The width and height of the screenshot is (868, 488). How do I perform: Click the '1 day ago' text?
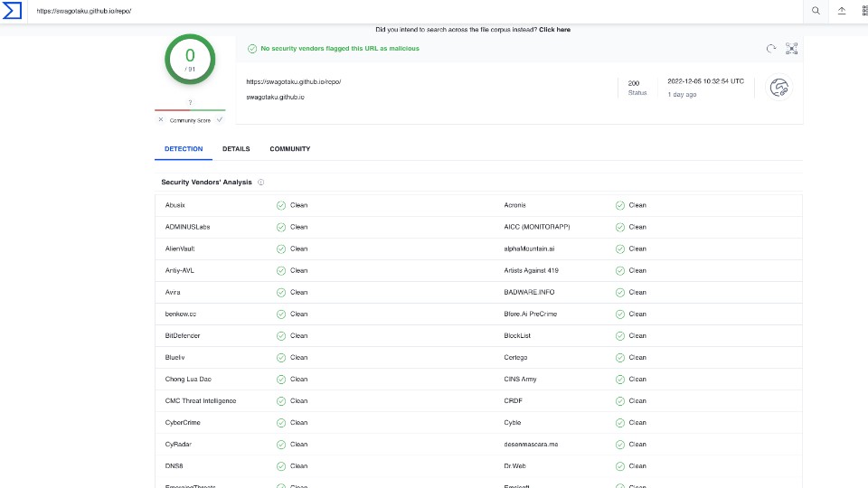[682, 95]
